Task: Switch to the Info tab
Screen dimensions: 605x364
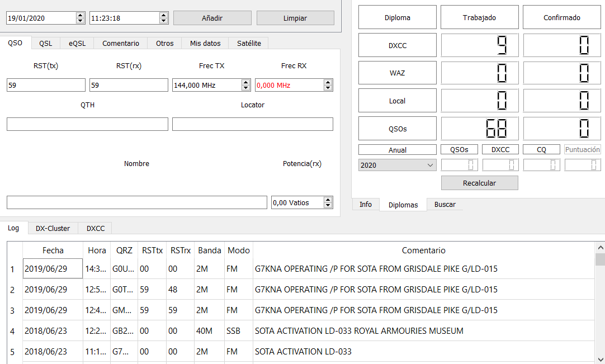Action: tap(366, 204)
